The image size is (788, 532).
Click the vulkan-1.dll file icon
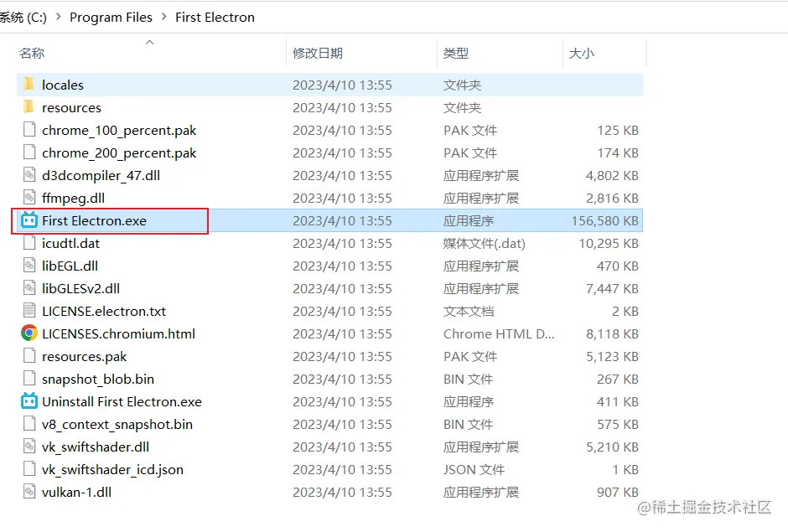point(29,491)
